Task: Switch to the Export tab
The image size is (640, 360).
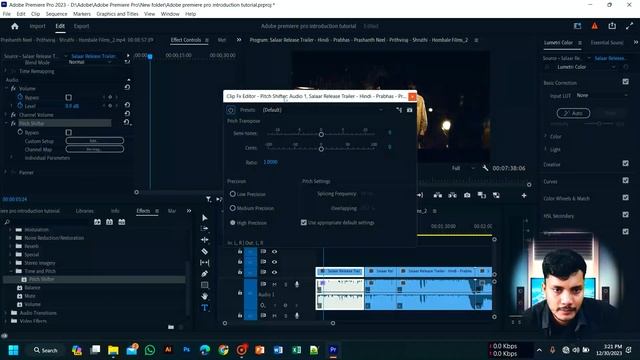Action: (x=81, y=26)
